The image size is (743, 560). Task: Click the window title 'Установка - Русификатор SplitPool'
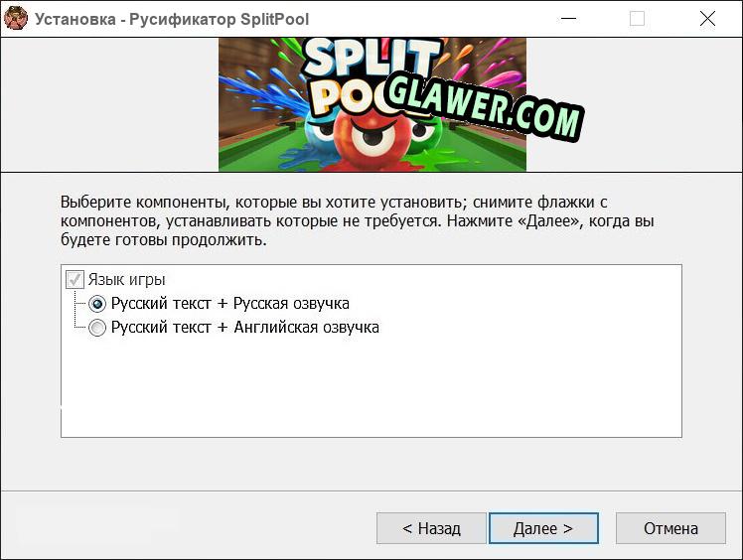(172, 19)
